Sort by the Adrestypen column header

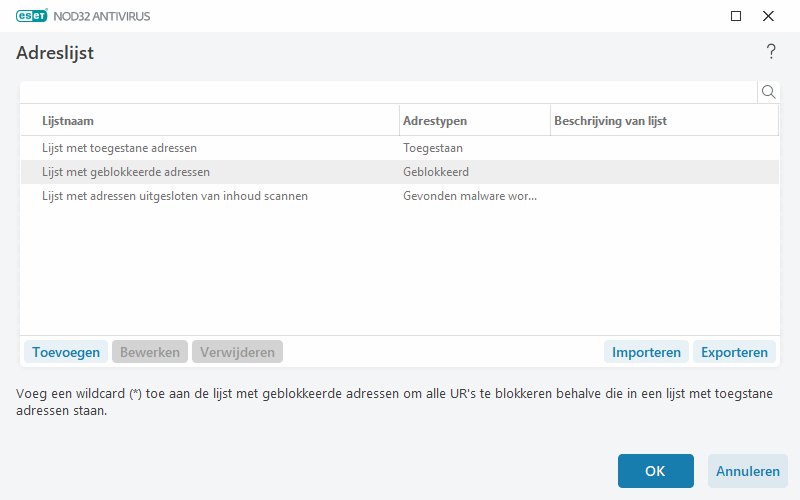pos(474,121)
